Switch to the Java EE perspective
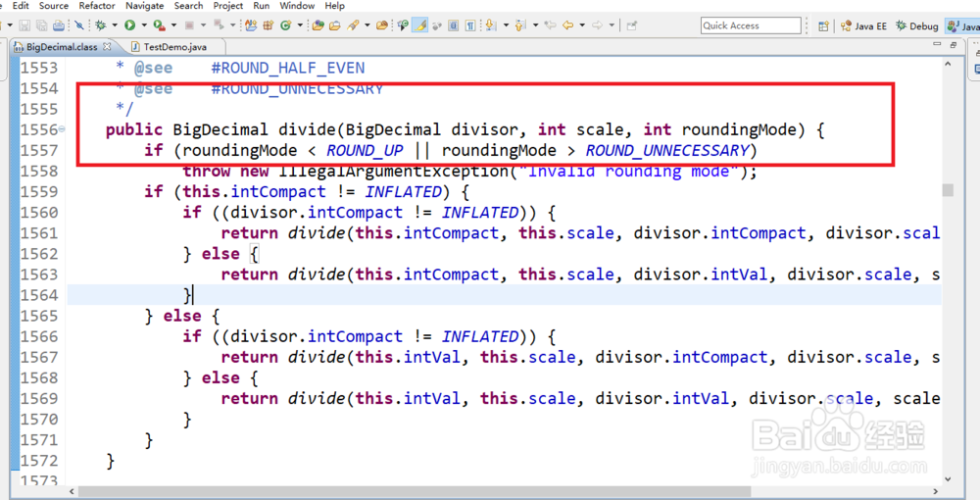Screen dimensions: 980x500 point(863,25)
